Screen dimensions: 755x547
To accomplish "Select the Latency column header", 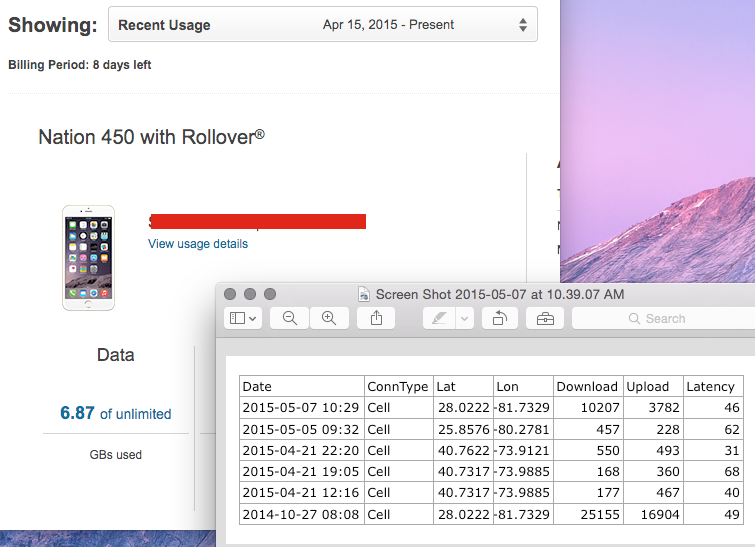I will click(714, 386).
